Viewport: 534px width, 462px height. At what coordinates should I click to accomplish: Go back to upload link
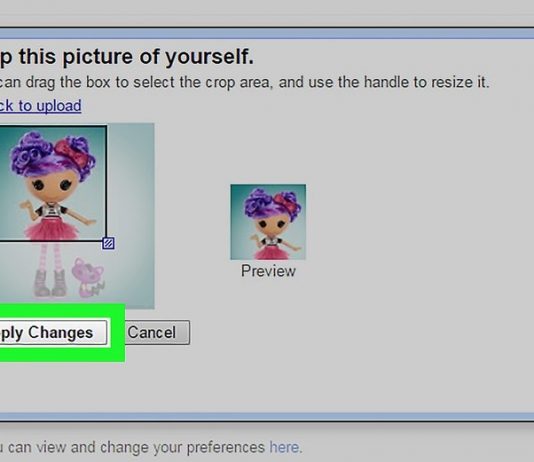point(41,106)
